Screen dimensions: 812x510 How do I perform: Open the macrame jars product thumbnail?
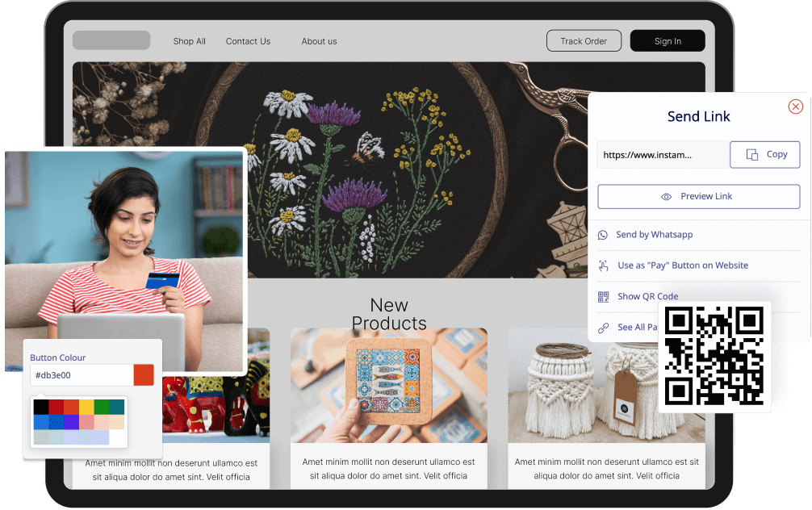pyautogui.click(x=605, y=385)
